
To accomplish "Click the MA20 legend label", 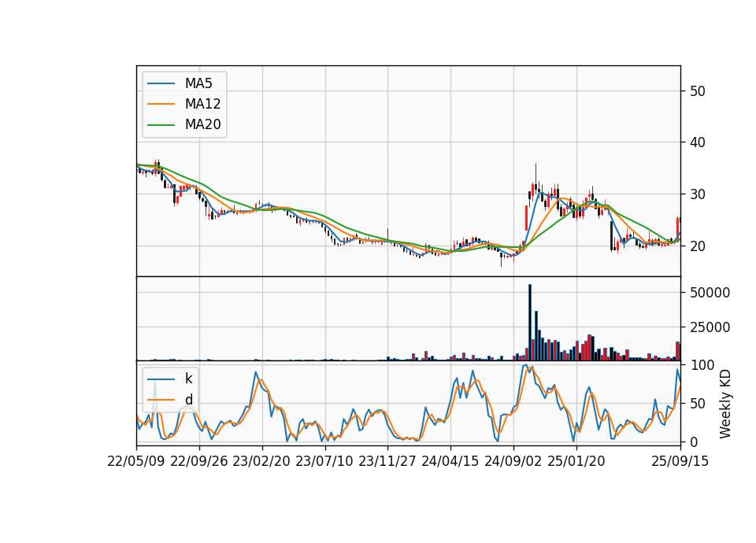I will point(203,124).
